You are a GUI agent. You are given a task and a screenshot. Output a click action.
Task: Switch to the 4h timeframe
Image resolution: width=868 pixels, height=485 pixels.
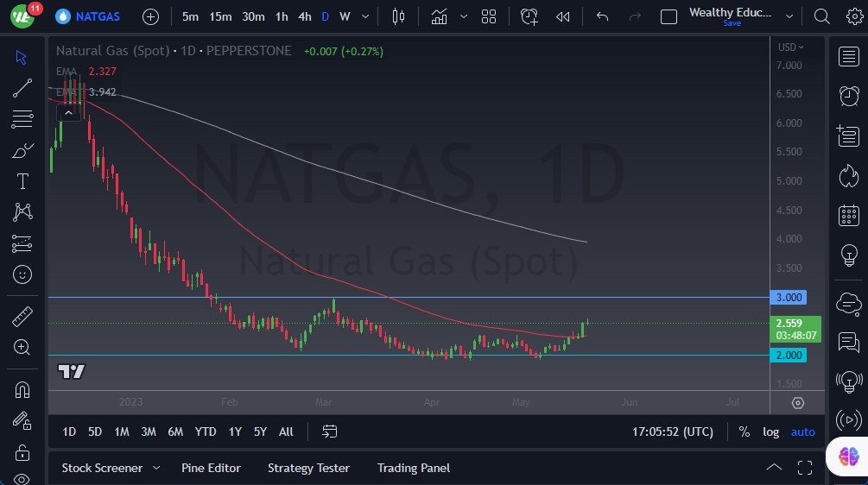click(x=305, y=16)
